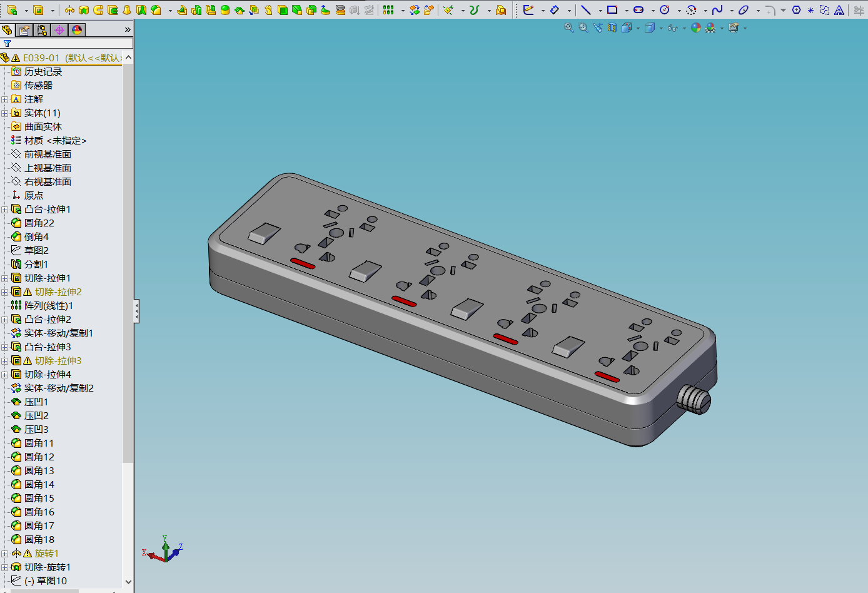Image resolution: width=868 pixels, height=593 pixels.
Task: Select the Fillet feature tool
Action: (x=156, y=10)
